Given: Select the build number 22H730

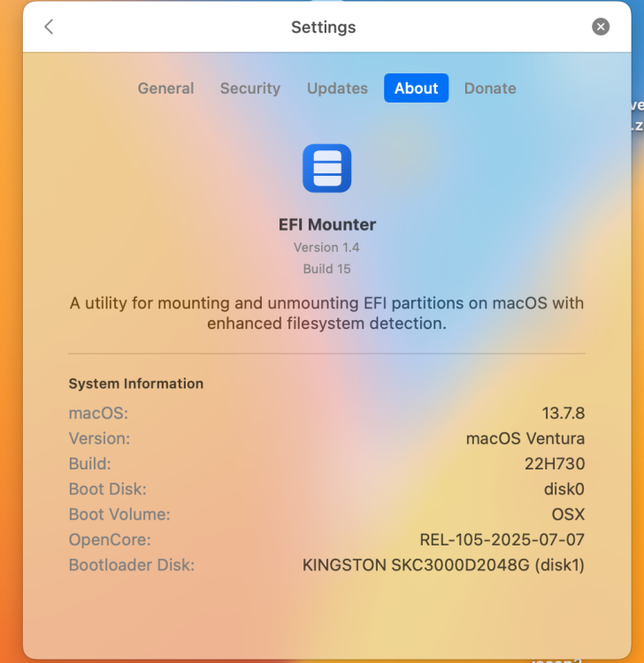Looking at the screenshot, I should [555, 464].
